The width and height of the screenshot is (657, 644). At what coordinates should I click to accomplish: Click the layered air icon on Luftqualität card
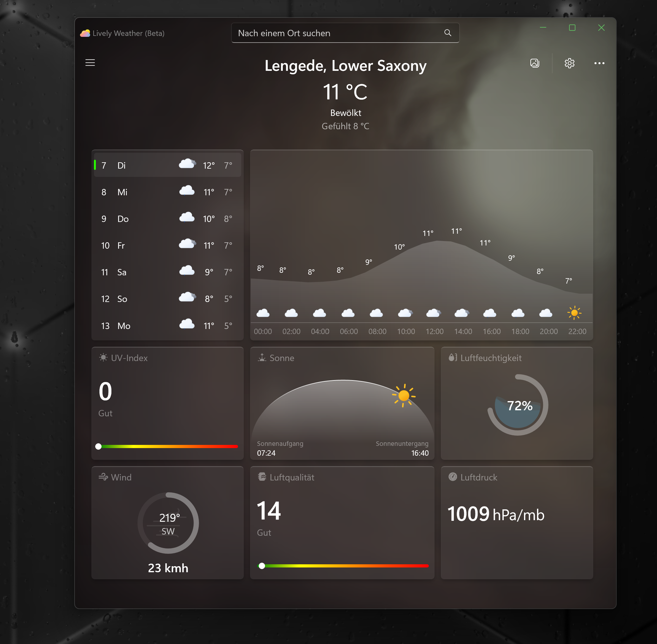click(x=262, y=477)
